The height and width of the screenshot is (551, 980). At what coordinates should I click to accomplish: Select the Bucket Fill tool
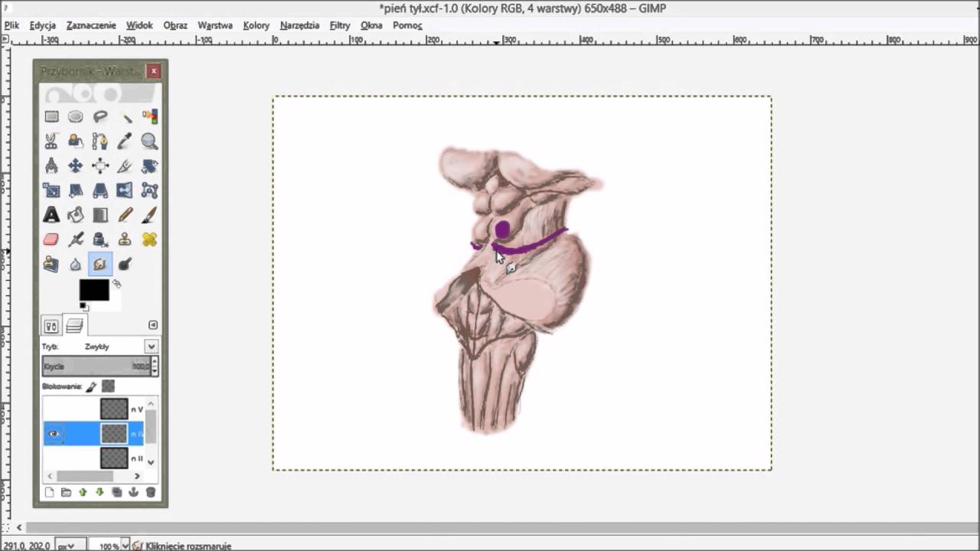coord(76,215)
